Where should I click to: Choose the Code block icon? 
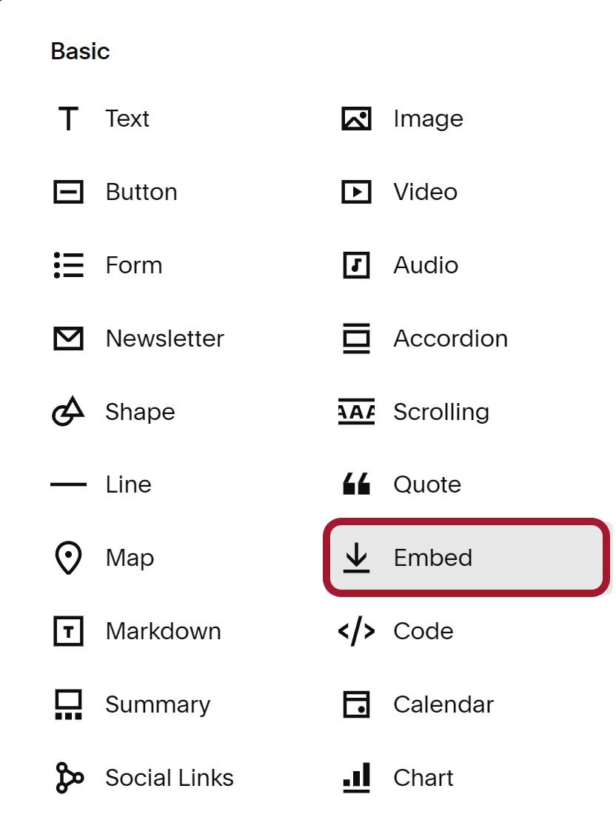click(357, 631)
